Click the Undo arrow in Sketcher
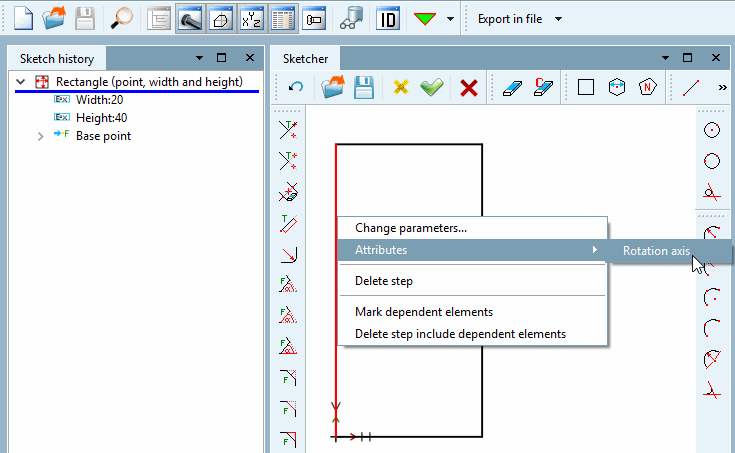The height and width of the screenshot is (453, 735). coord(296,87)
